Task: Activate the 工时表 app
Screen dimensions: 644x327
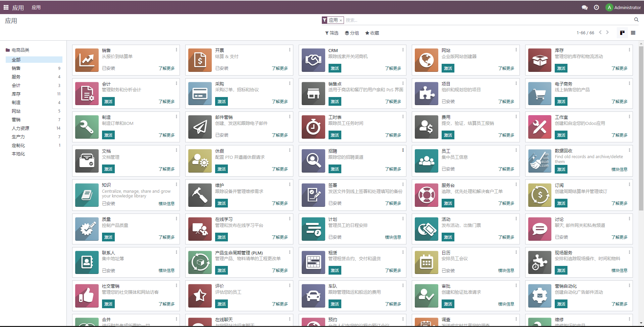Action: point(335,135)
